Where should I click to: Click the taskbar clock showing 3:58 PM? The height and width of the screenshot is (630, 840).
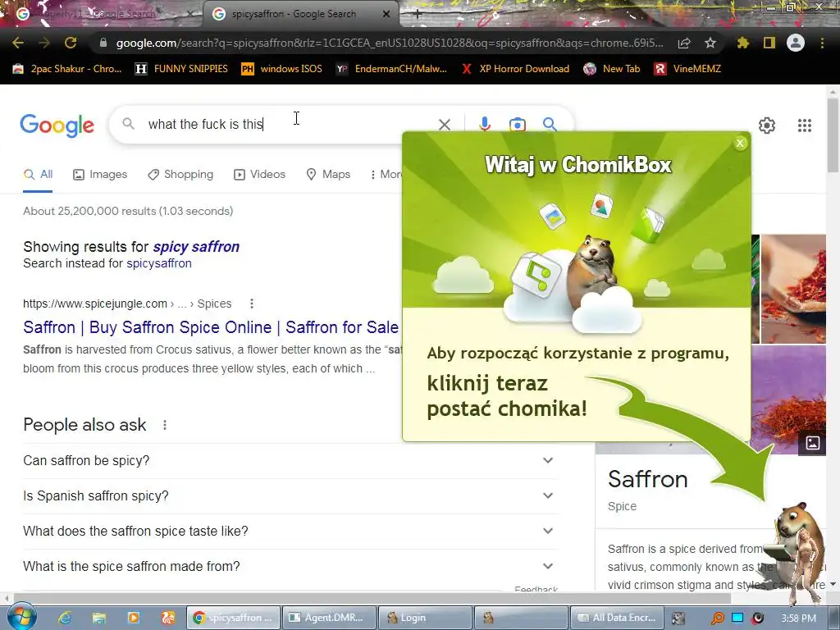point(799,619)
